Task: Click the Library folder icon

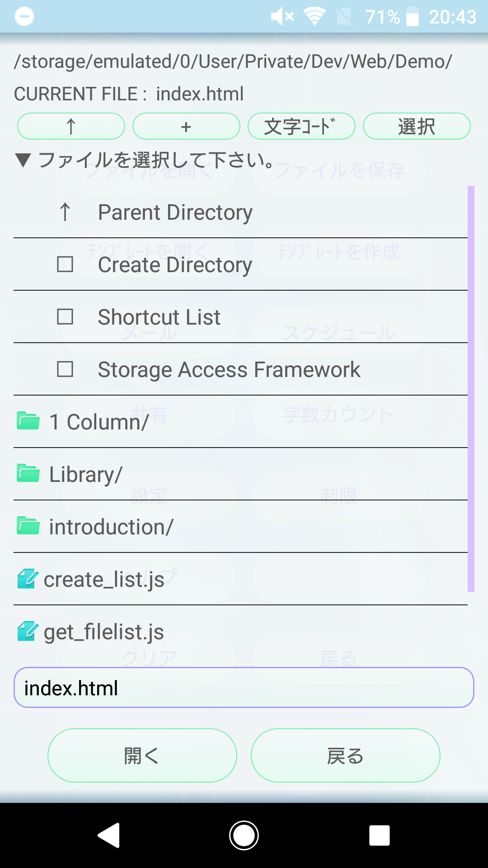Action: pyautogui.click(x=28, y=473)
